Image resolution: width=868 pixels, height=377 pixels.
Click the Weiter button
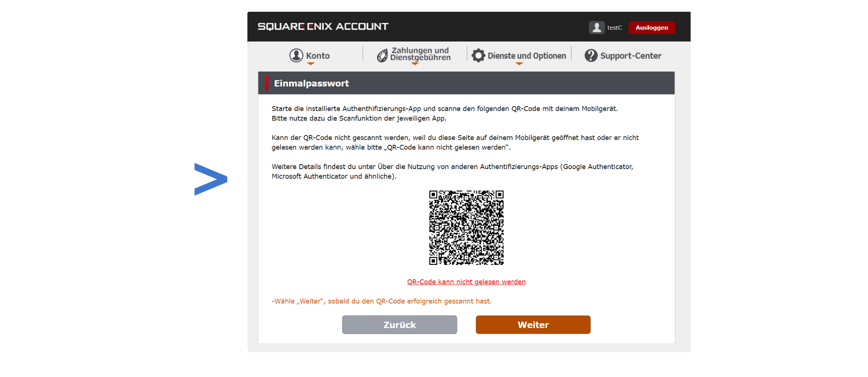pos(533,325)
